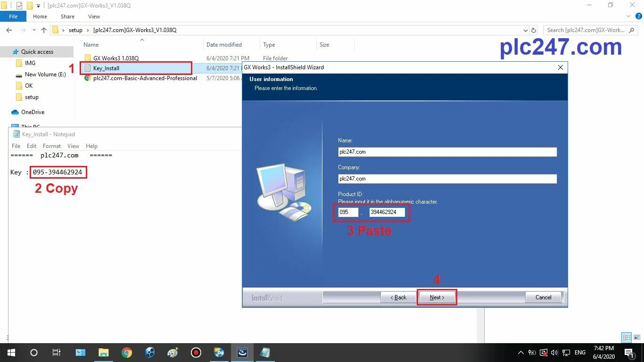644x362 pixels.
Task: Open Notepad File menu
Action: pyautogui.click(x=16, y=146)
